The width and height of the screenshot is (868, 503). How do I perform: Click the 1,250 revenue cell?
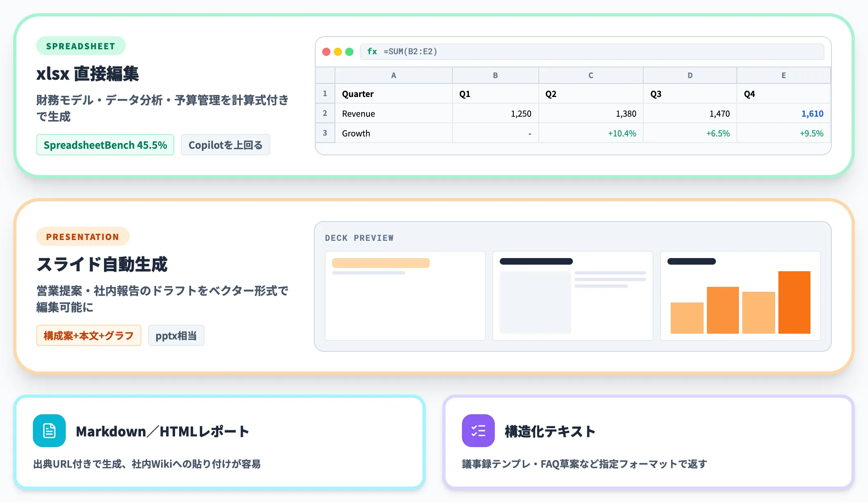pos(496,113)
